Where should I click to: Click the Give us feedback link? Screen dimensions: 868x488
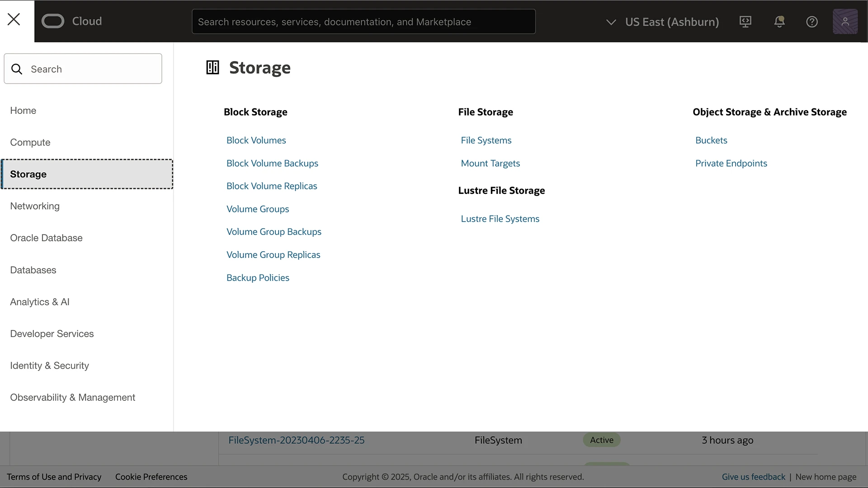pyautogui.click(x=753, y=477)
